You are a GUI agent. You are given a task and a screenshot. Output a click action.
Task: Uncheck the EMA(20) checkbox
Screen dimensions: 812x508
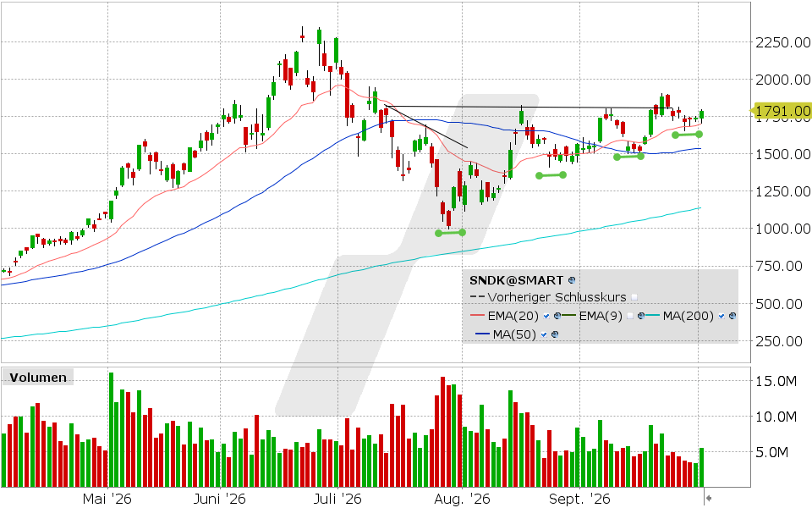tap(546, 316)
